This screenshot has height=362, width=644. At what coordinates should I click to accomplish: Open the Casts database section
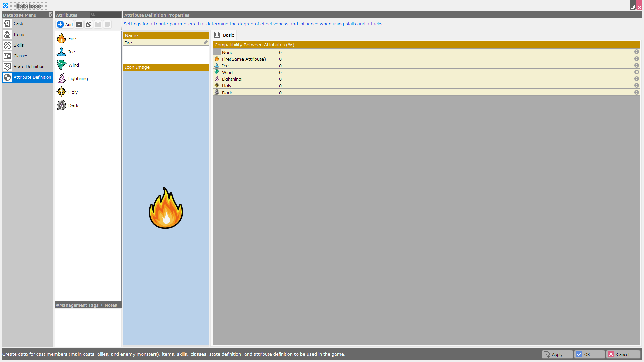pos(19,23)
